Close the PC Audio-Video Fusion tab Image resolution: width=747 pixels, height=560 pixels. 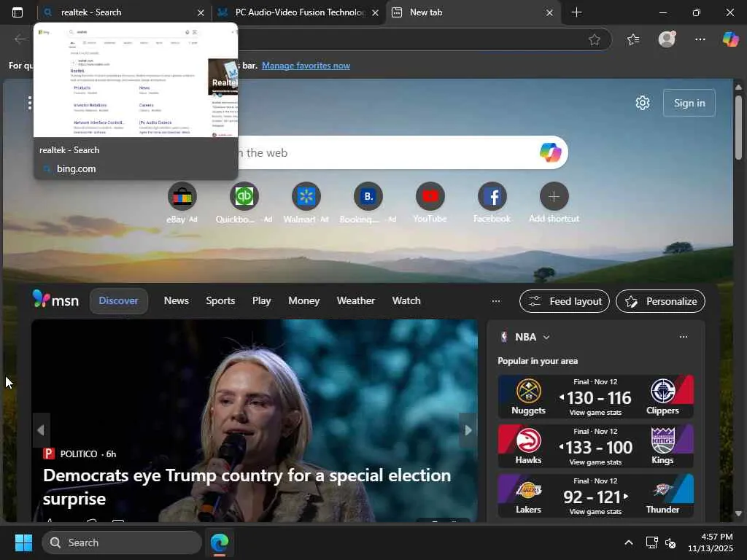pos(376,13)
